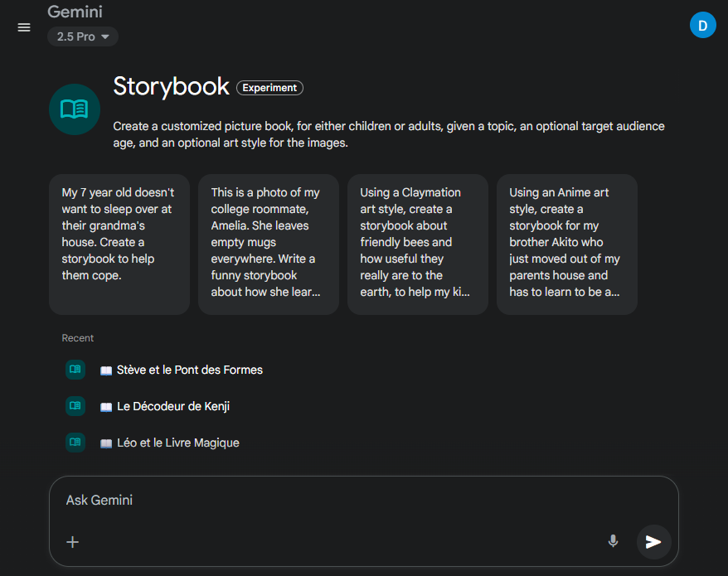Screen dimensions: 728x576
Task: Open recent story Le Décodeur de Kenji
Action: (165, 407)
